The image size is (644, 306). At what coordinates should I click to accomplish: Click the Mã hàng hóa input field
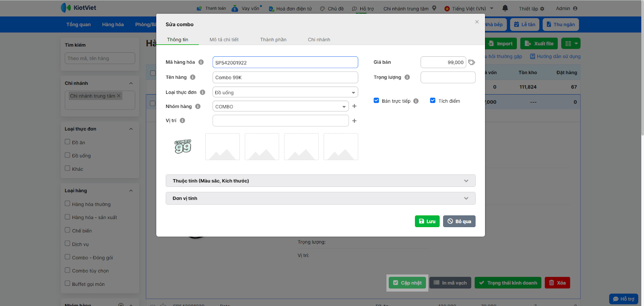pyautogui.click(x=285, y=62)
